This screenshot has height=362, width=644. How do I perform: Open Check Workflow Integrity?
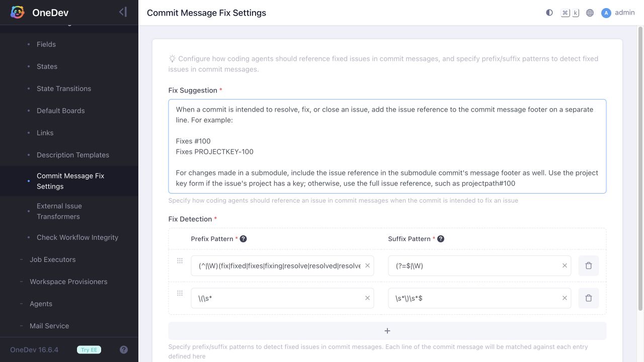77,237
